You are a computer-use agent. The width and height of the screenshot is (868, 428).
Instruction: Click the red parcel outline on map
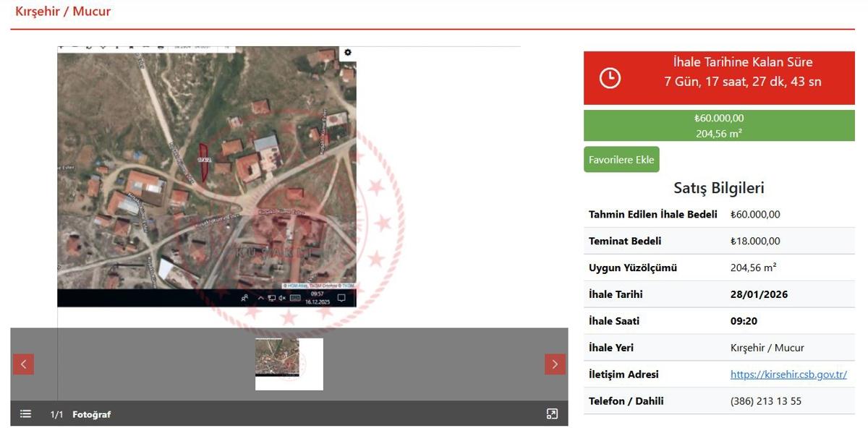tap(204, 161)
